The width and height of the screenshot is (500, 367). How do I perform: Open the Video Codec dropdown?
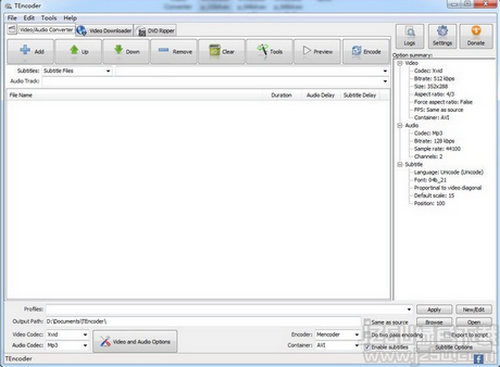point(67,334)
